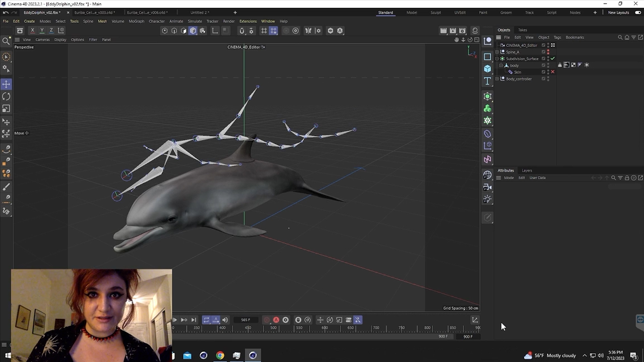
Task: Toggle the Skin deformer red X
Action: [552, 72]
